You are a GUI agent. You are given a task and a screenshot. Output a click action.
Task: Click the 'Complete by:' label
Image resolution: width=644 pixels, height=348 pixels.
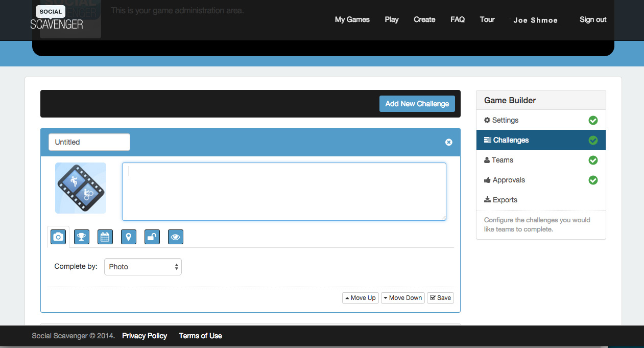(76, 266)
